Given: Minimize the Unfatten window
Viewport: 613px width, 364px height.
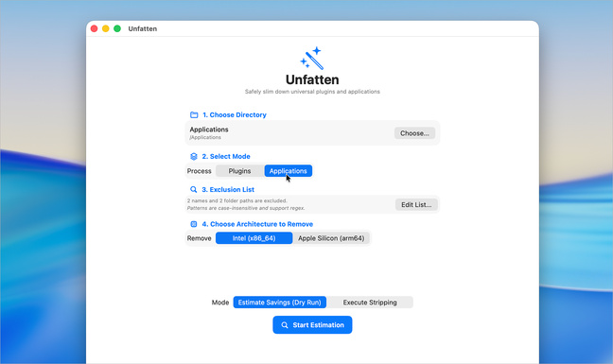Looking at the screenshot, I should 106,28.
